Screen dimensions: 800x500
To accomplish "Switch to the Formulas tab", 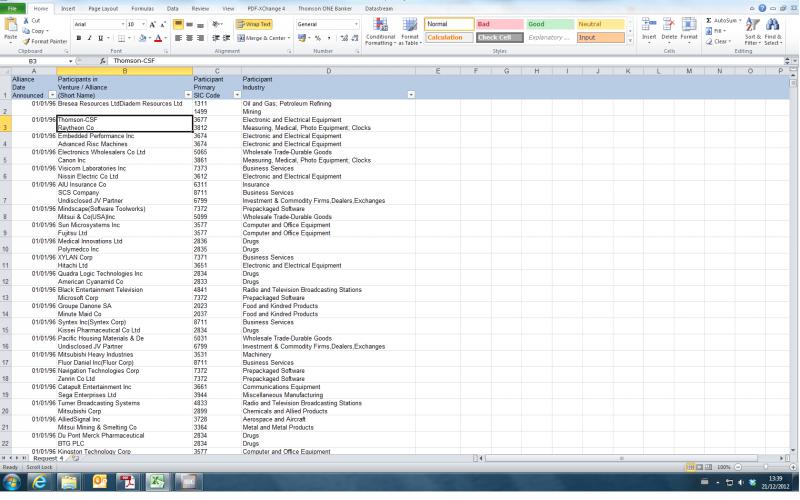I will [142, 9].
